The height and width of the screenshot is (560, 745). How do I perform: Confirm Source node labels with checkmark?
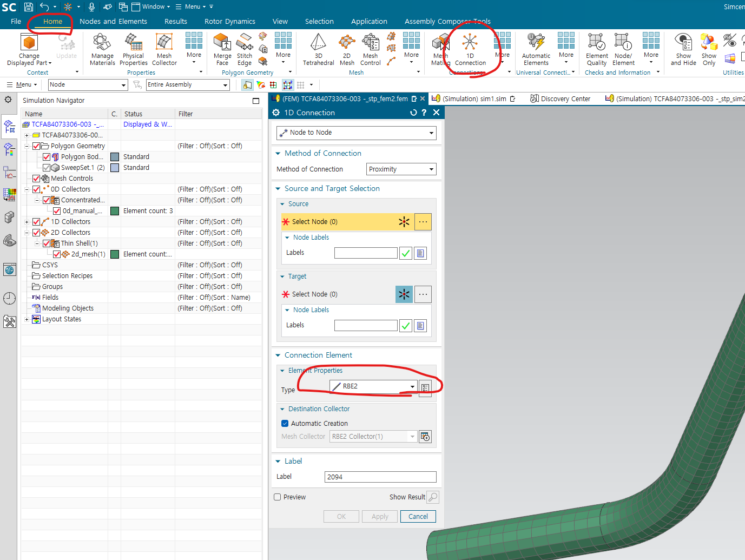(406, 253)
